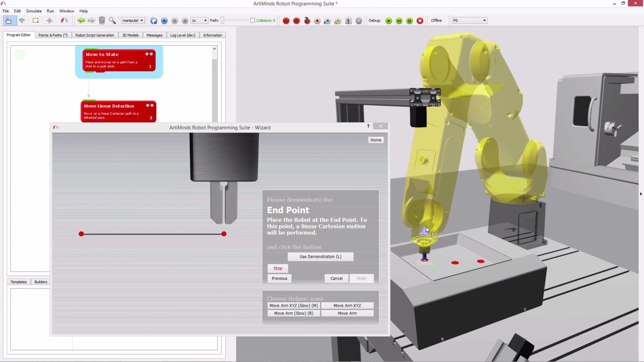Click the undo (green back arrow) icon
The height and width of the screenshot is (362, 644).
point(81,20)
